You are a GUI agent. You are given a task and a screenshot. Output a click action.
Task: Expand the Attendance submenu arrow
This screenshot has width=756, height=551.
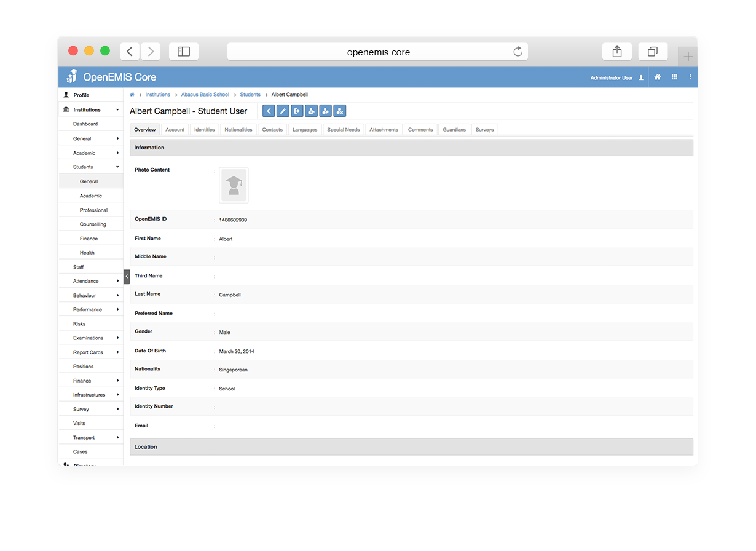[x=117, y=281]
